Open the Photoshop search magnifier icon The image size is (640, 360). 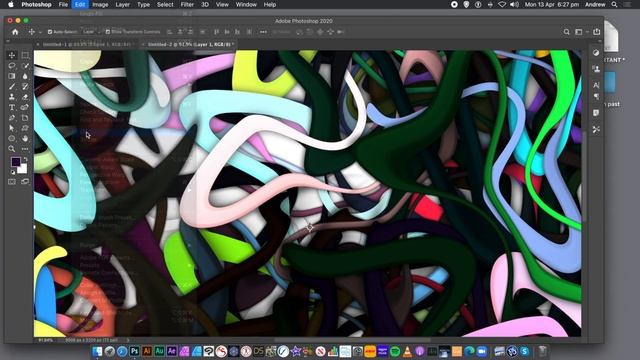pyautogui.click(x=567, y=31)
